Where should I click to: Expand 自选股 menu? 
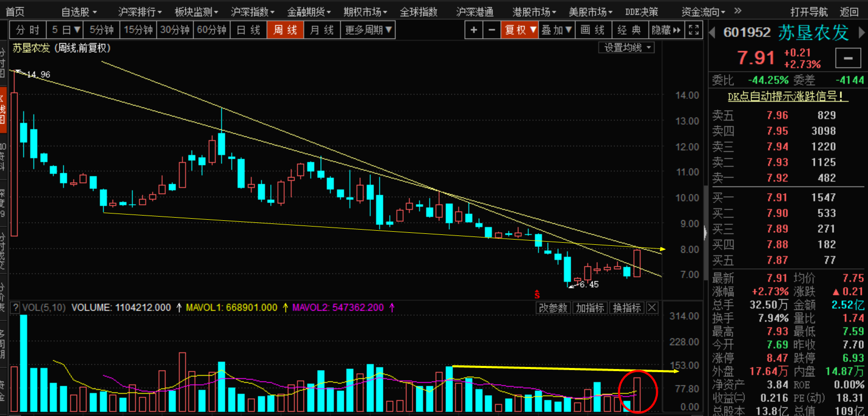tap(79, 11)
